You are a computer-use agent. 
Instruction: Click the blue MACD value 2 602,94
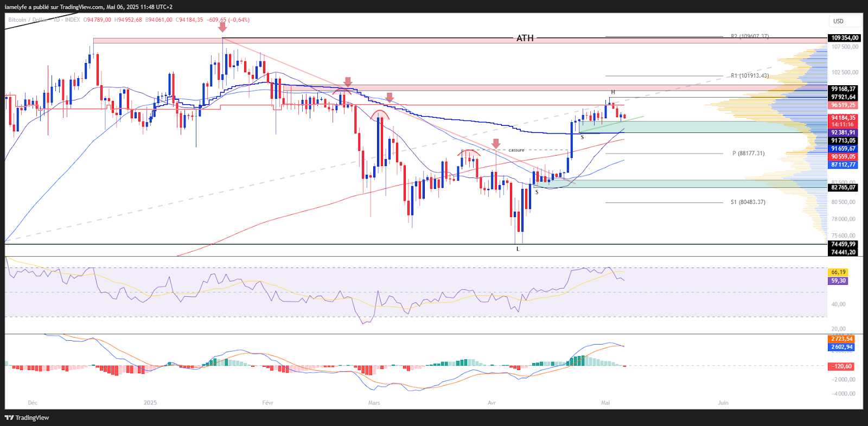841,347
